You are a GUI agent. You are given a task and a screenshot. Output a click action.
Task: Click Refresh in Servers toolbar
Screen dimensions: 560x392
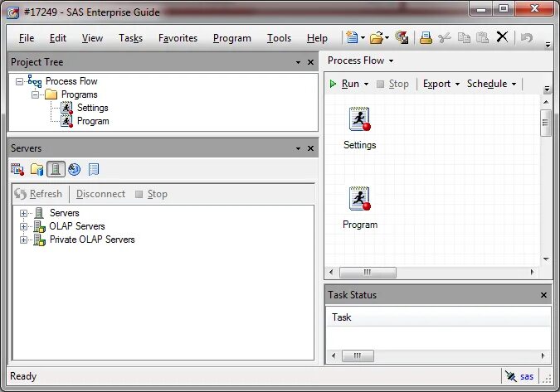(38, 194)
